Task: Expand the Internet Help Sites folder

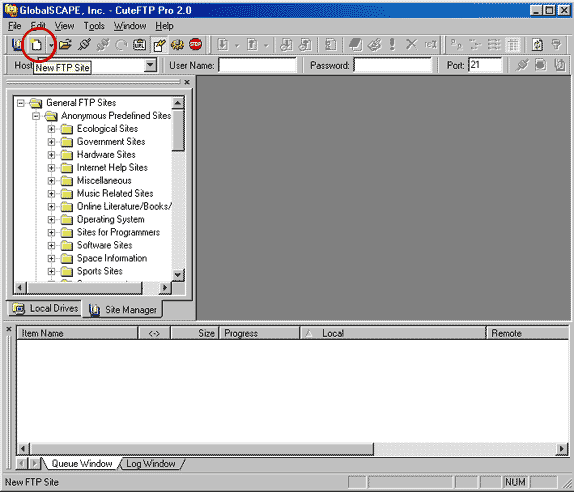Action: click(51, 168)
